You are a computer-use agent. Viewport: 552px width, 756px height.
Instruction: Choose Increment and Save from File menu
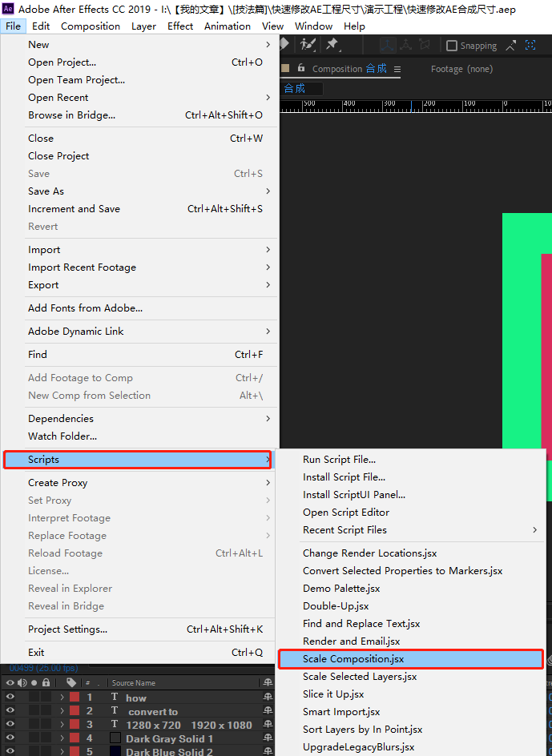(74, 209)
